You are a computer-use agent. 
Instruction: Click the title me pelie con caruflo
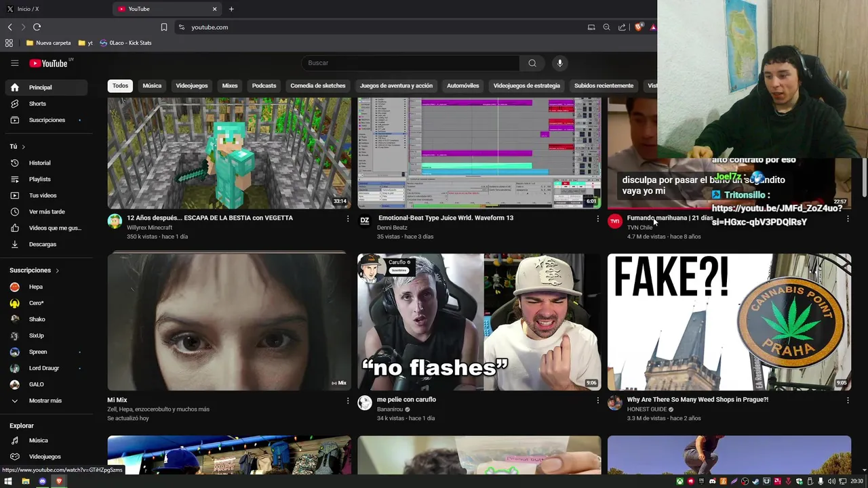click(406, 400)
